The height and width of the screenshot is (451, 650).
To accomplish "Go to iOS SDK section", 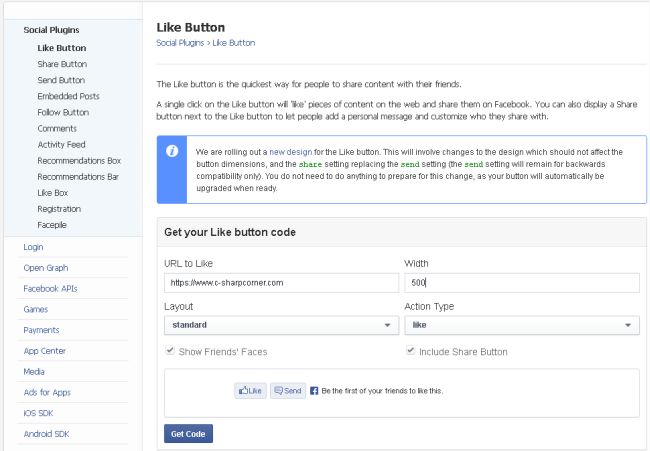I will point(39,413).
